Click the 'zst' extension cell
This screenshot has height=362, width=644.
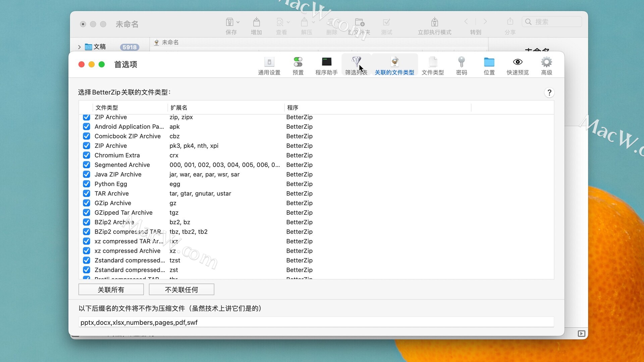tap(174, 270)
